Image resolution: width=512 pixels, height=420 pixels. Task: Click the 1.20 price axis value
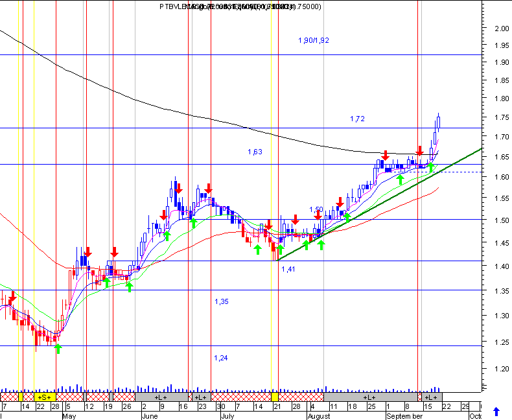502,369
